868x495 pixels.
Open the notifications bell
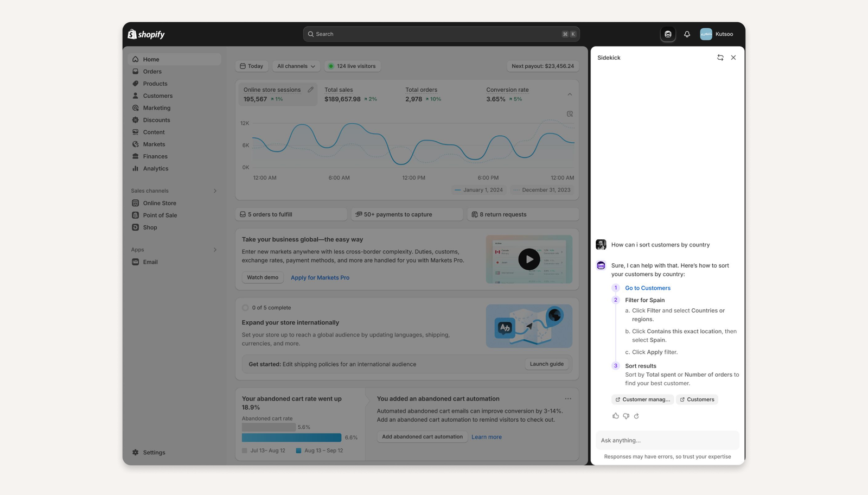[687, 34]
